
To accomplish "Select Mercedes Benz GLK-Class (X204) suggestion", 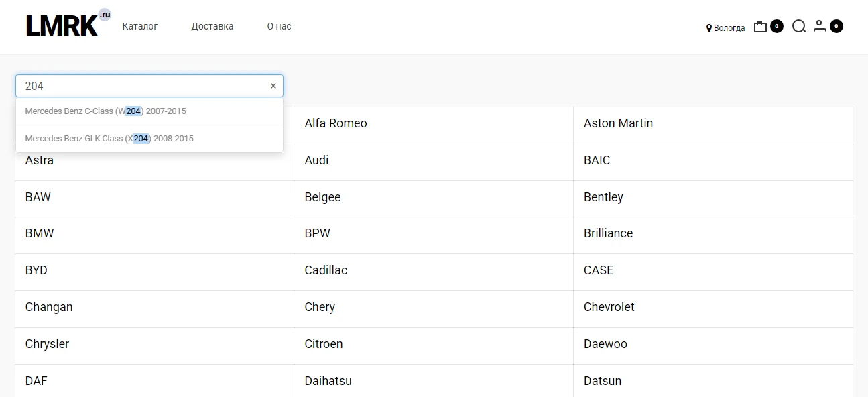I will coord(149,139).
